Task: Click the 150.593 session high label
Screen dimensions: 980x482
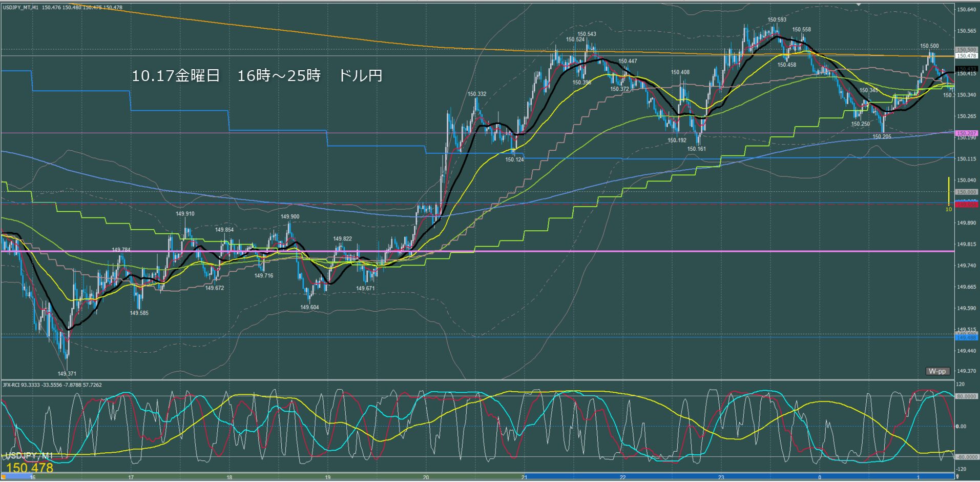Action: tap(777, 20)
